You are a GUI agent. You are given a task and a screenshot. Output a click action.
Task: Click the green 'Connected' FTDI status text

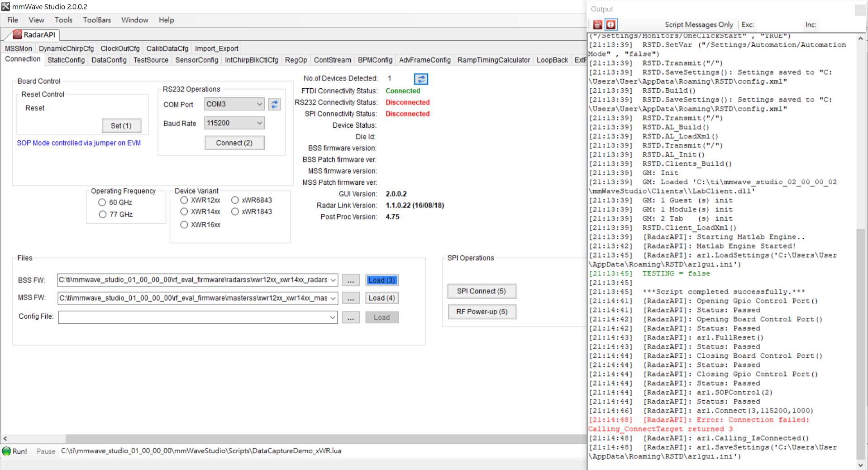coord(403,91)
